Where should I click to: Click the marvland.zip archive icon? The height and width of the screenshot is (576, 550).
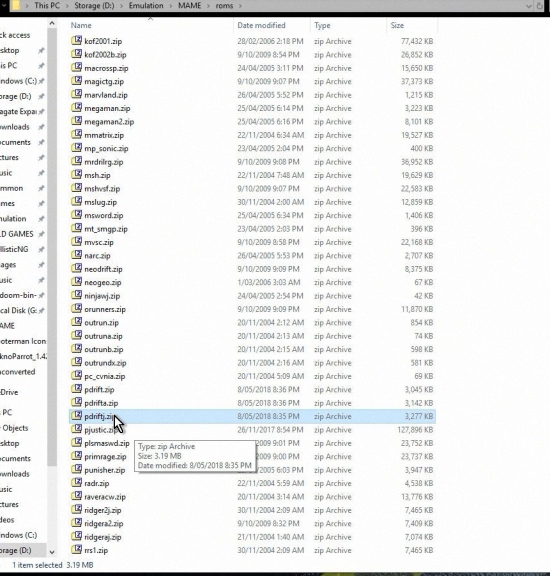click(76, 94)
